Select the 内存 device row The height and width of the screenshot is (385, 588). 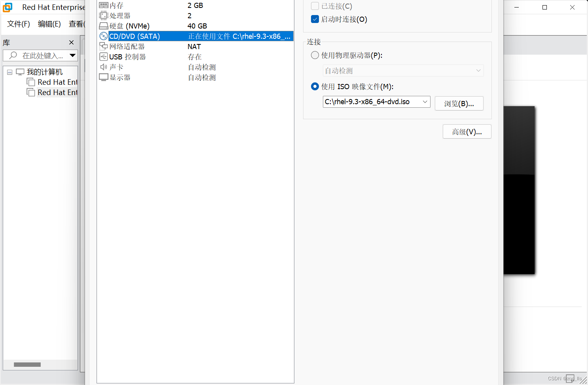point(195,5)
